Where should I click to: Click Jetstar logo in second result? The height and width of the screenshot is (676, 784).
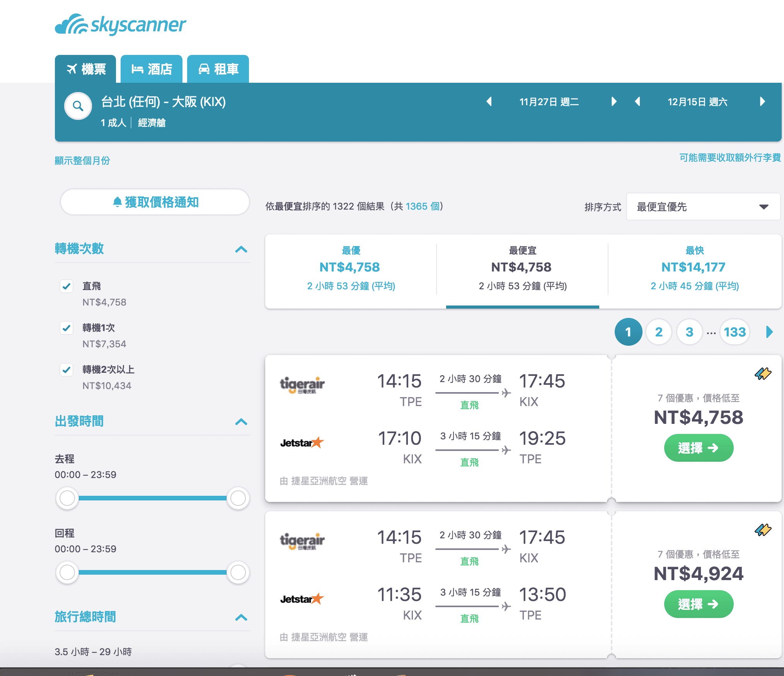pyautogui.click(x=302, y=599)
